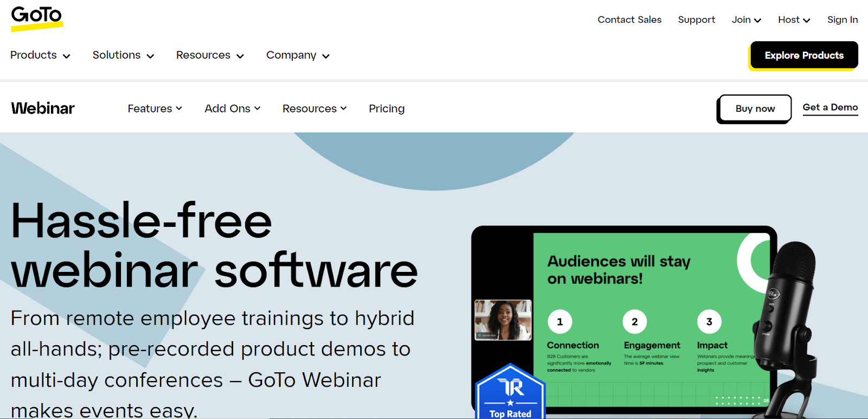Click the "Connection" label on the slide
This screenshot has width=868, height=419.
point(573,345)
